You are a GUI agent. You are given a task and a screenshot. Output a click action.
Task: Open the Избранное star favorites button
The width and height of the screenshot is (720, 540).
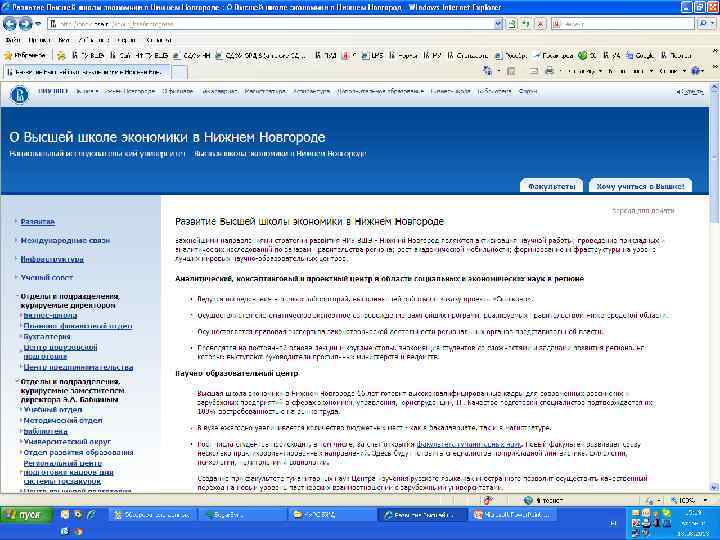tap(26, 56)
